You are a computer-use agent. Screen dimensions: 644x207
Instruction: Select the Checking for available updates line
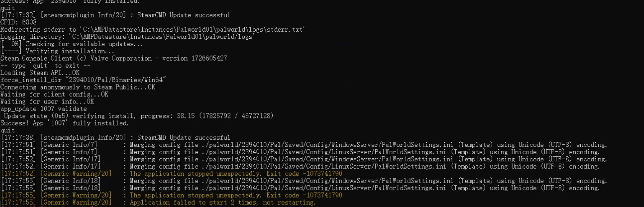coord(72,44)
